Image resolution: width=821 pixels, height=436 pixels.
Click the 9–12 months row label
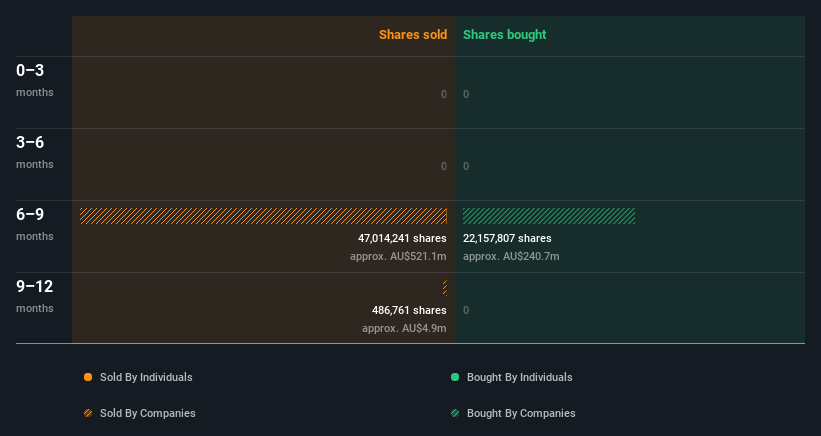pyautogui.click(x=35, y=296)
